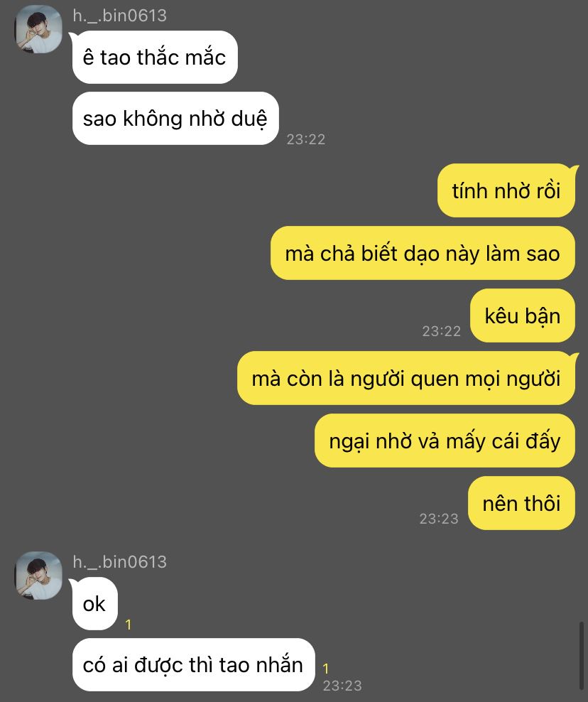Click the 23:22 timestamp beside "kêu bận"
The height and width of the screenshot is (702, 588).
click(441, 331)
